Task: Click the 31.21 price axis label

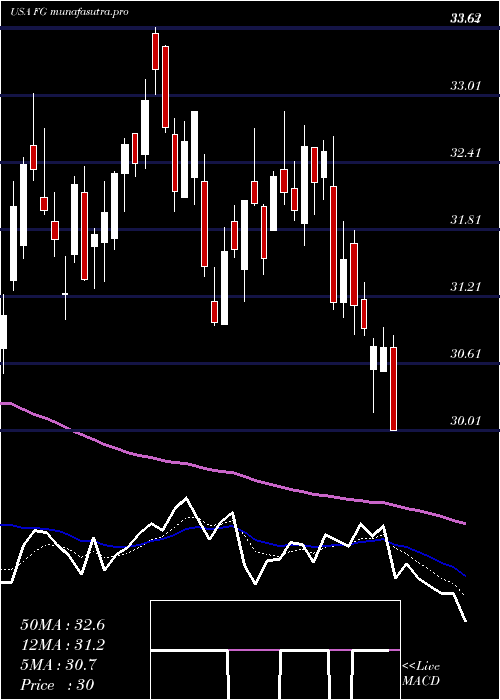Action: (465, 286)
